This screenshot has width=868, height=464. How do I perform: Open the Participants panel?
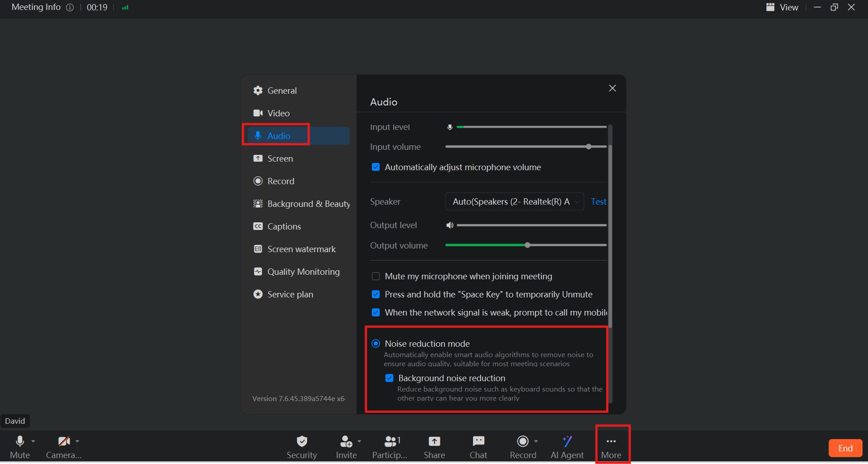[x=390, y=447]
